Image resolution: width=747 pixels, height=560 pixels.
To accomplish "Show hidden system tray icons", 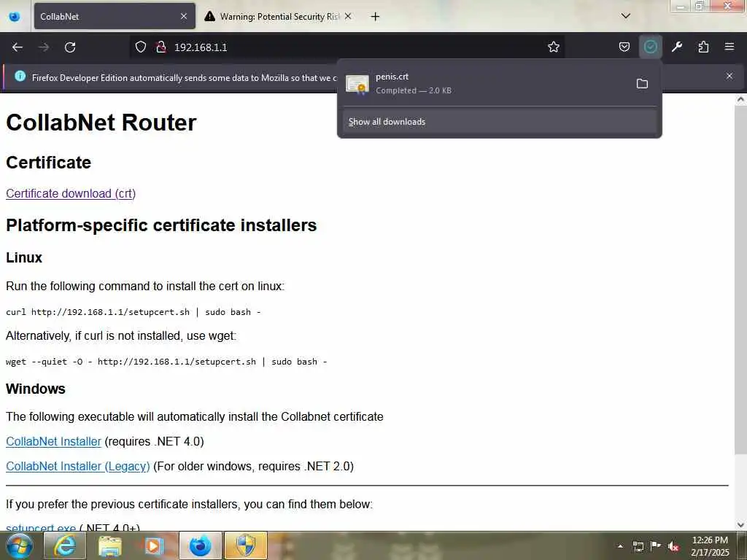I will click(x=620, y=546).
